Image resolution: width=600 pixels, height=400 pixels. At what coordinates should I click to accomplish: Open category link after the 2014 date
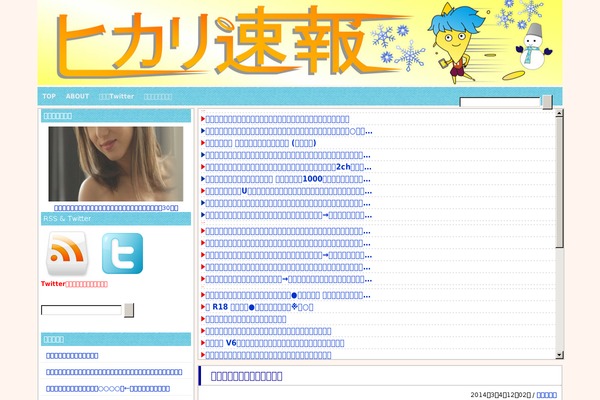(x=547, y=395)
